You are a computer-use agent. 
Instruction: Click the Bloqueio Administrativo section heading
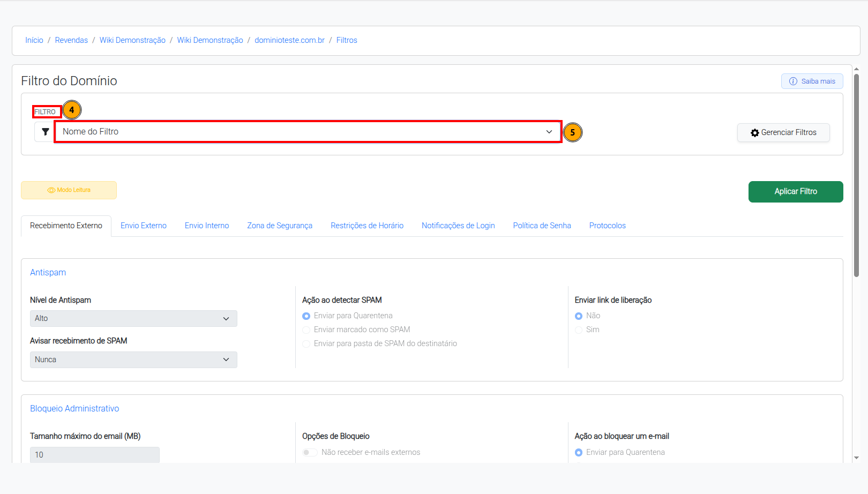[x=74, y=408]
